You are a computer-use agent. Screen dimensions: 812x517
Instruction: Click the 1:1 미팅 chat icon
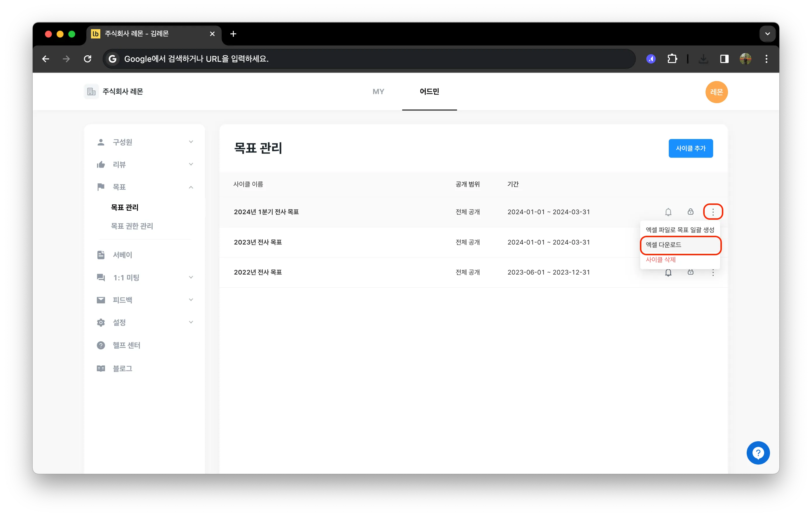point(101,278)
